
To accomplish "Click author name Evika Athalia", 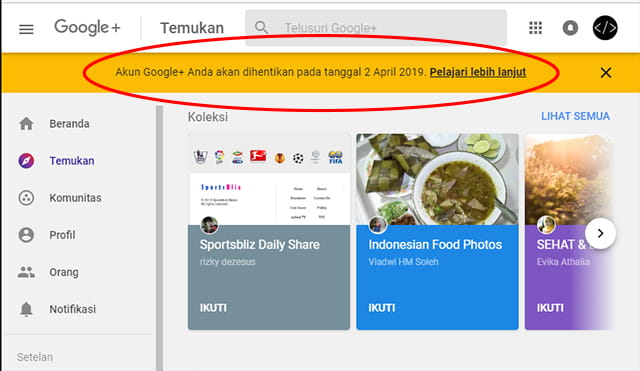I will (x=563, y=262).
